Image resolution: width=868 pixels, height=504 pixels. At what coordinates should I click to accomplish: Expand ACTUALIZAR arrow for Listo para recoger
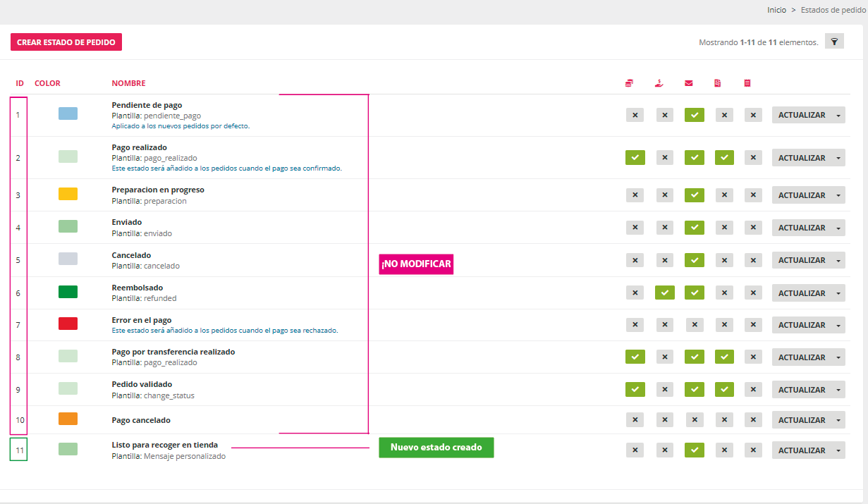pos(838,450)
